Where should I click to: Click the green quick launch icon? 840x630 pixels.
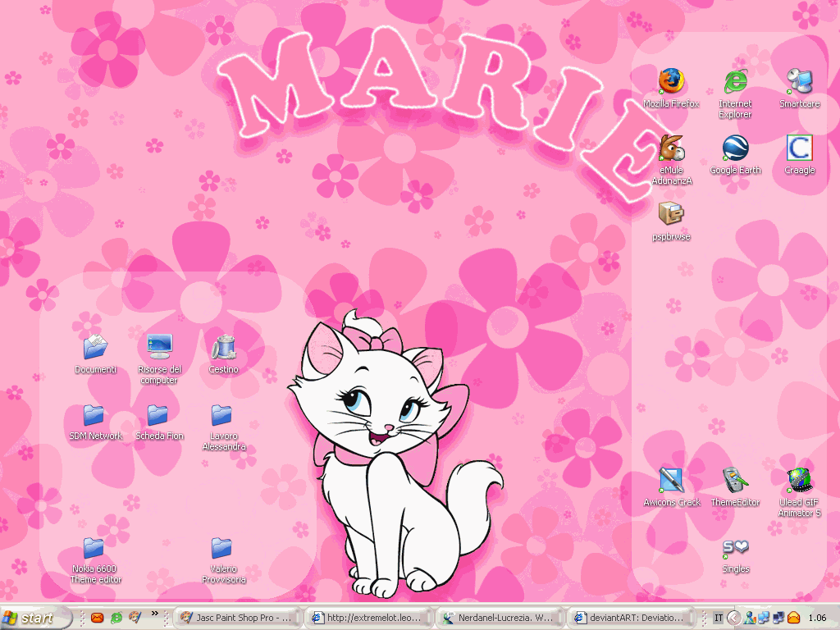(x=116, y=618)
